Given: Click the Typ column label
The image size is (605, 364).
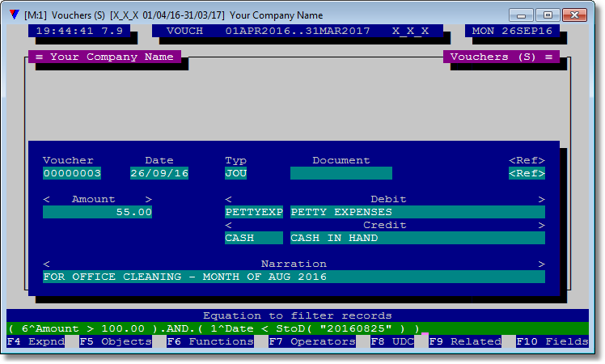Looking at the screenshot, I should [x=235, y=161].
